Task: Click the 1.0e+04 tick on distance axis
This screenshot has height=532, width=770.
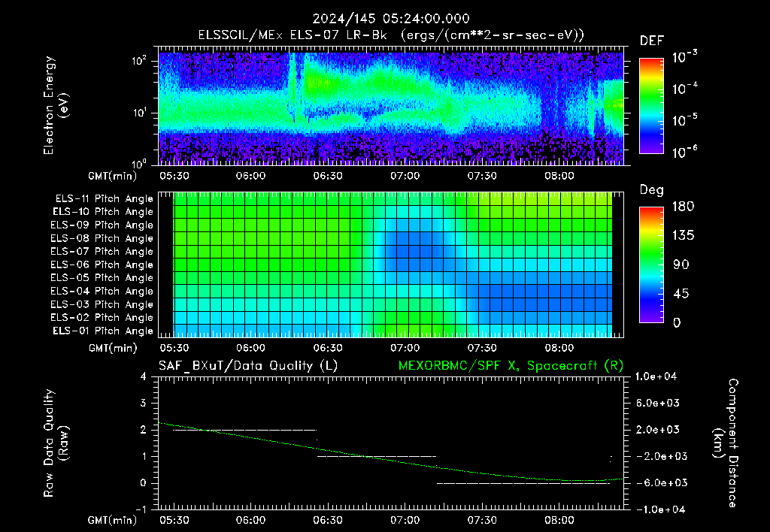Action: 656,376
